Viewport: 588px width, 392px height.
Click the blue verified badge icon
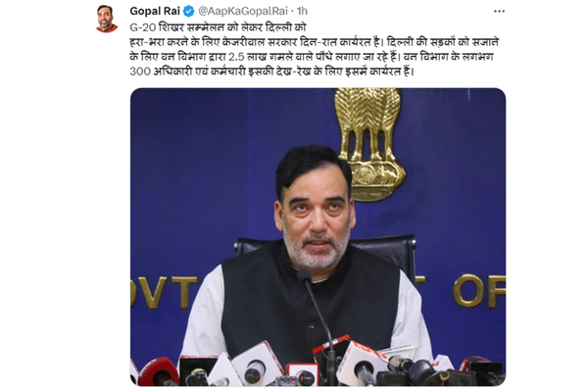pyautogui.click(x=188, y=11)
